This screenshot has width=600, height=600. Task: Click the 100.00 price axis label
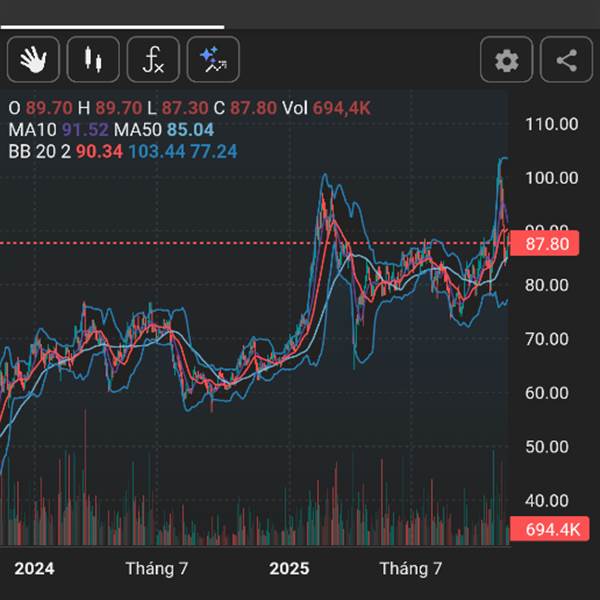tap(551, 178)
